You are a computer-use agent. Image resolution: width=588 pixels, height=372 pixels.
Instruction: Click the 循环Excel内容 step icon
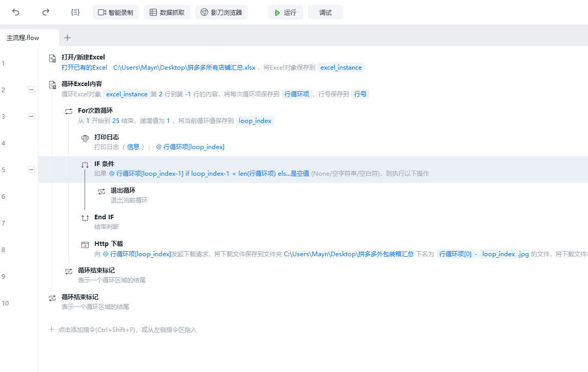[52, 85]
